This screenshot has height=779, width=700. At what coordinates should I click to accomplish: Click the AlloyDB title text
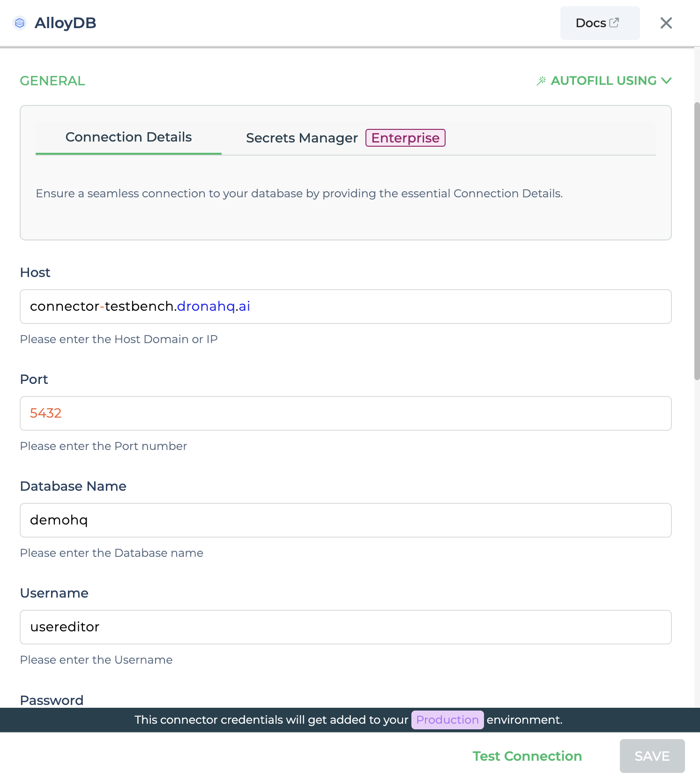click(x=66, y=23)
